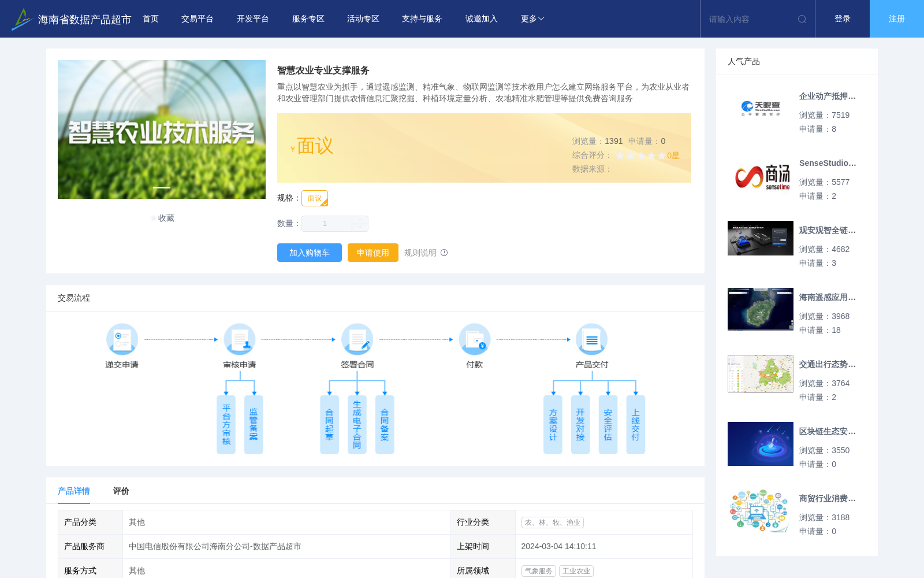Click the 付款 step icon
The width and height of the screenshot is (924, 578).
click(x=475, y=339)
